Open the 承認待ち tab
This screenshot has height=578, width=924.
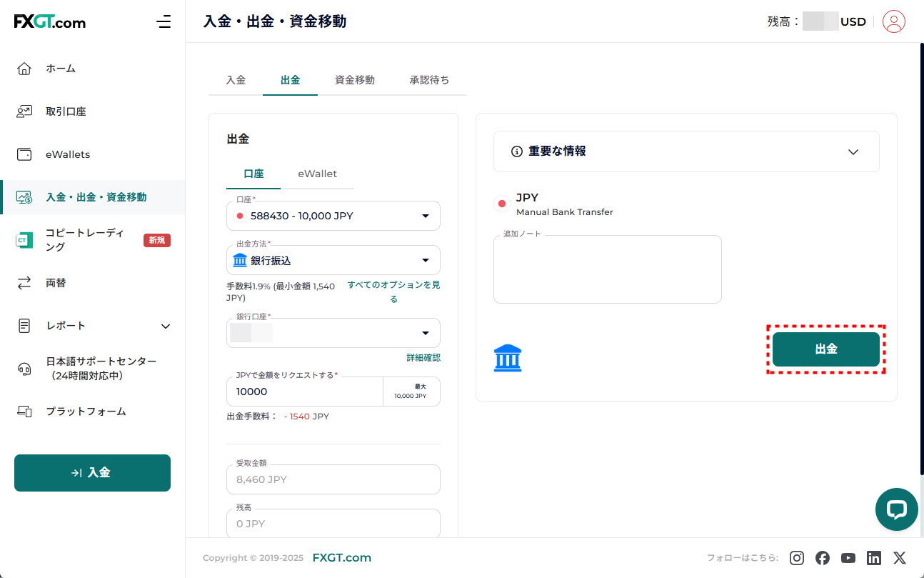(430, 80)
